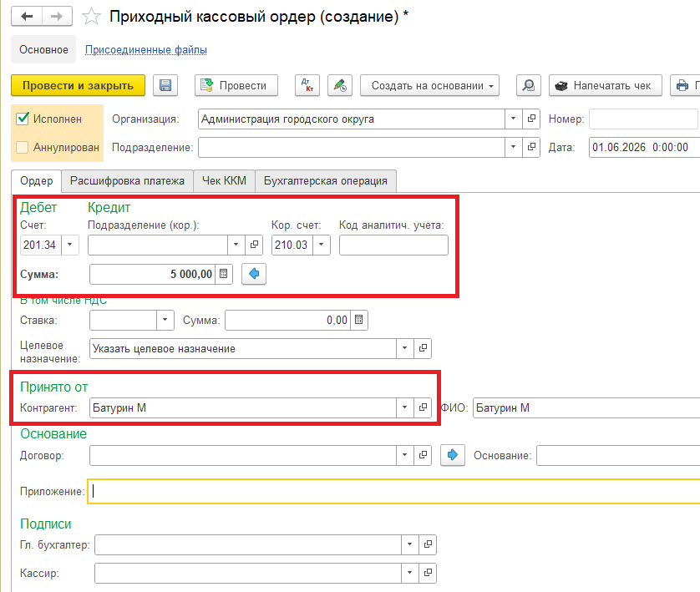Click the Провести button
This screenshot has height=592, width=700.
(236, 85)
